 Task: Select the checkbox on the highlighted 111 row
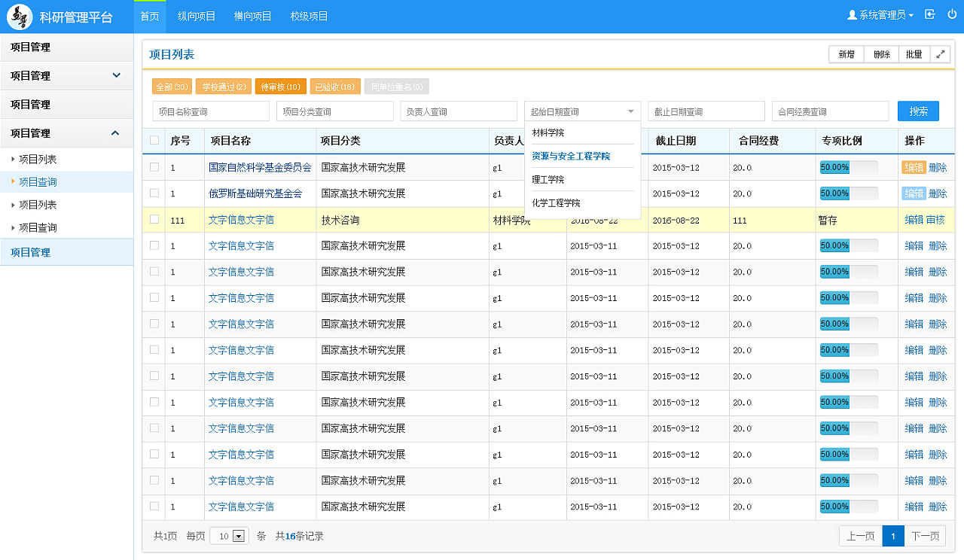click(153, 220)
